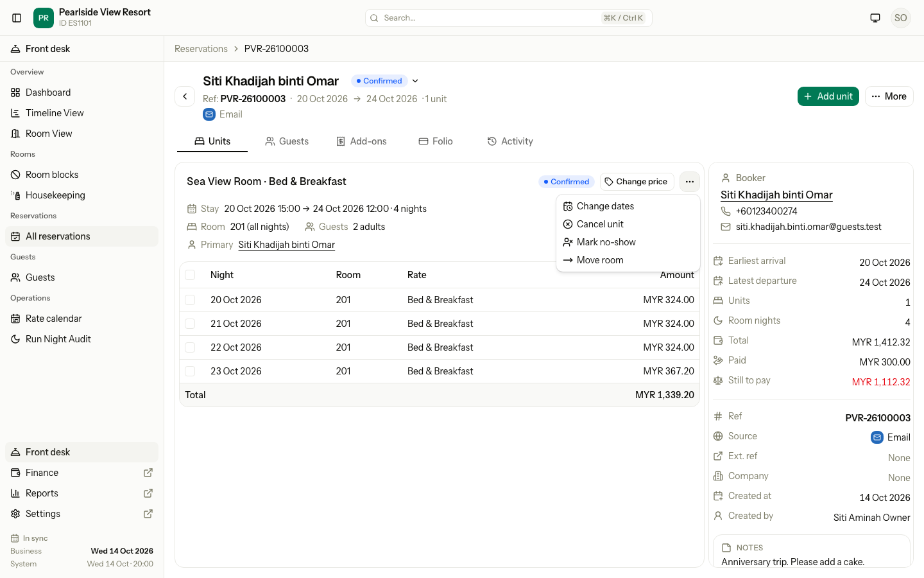Open the booker Siti Khadijah binti Omar link
Image resolution: width=924 pixels, height=578 pixels.
776,195
